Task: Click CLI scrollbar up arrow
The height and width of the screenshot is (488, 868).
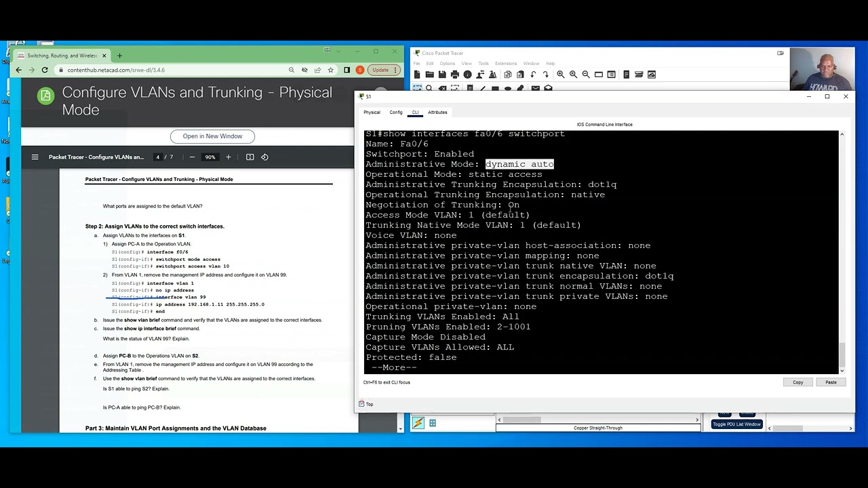Action: coord(842,134)
